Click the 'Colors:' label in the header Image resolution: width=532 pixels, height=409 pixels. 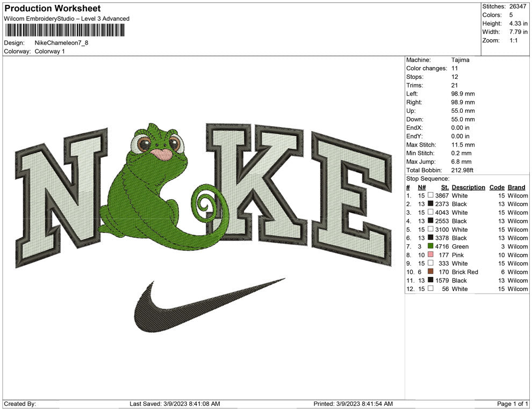492,15
